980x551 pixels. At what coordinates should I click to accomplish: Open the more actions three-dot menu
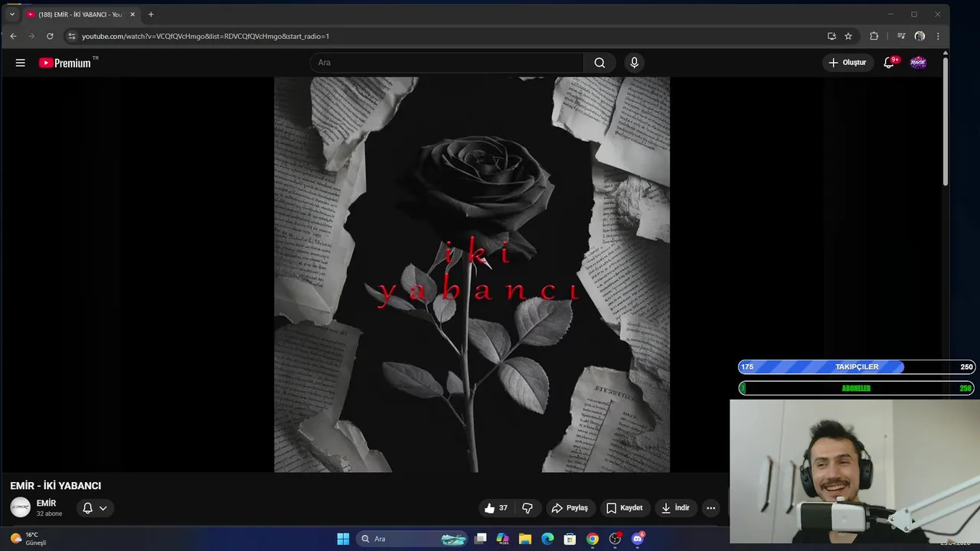[710, 508]
